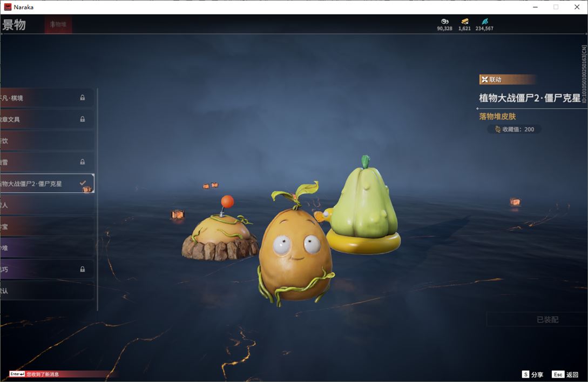Click the Naraka app icon in title bar
Screen dimensions: 588x382
click(x=8, y=7)
